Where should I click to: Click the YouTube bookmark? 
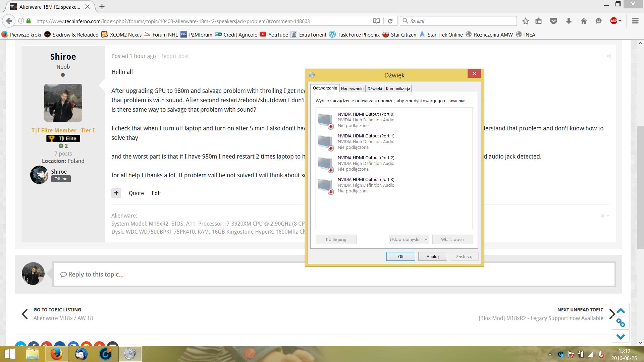[274, 35]
